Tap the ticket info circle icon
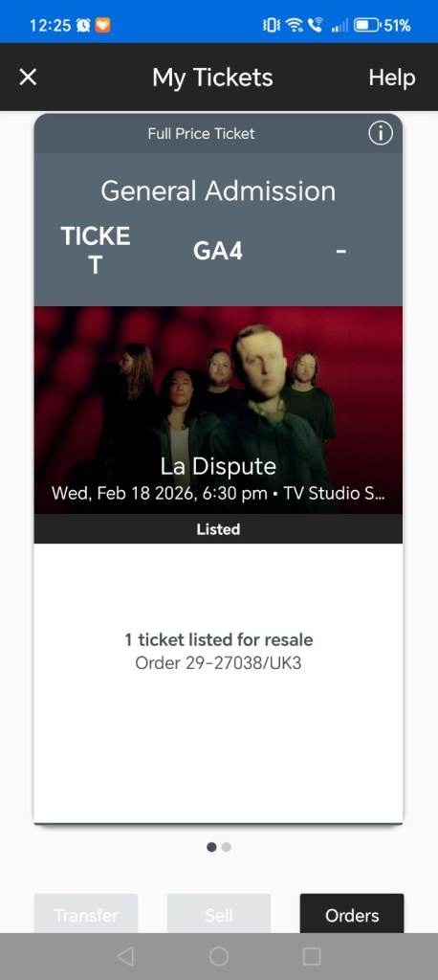 [381, 133]
